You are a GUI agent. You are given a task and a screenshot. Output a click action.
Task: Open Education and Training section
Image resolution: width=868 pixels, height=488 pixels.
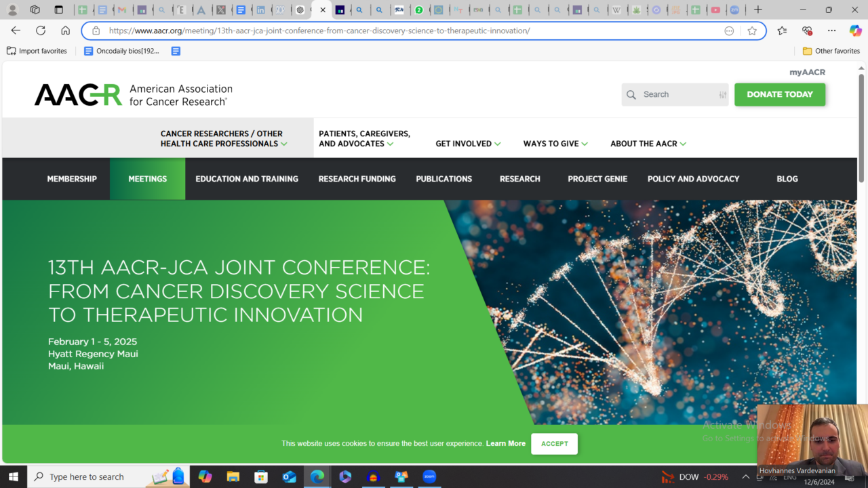tap(247, 179)
